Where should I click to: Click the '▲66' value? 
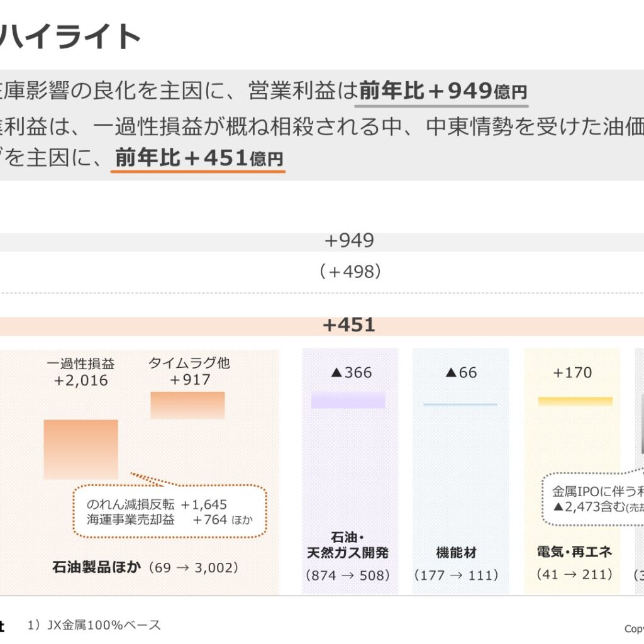[x=461, y=372]
